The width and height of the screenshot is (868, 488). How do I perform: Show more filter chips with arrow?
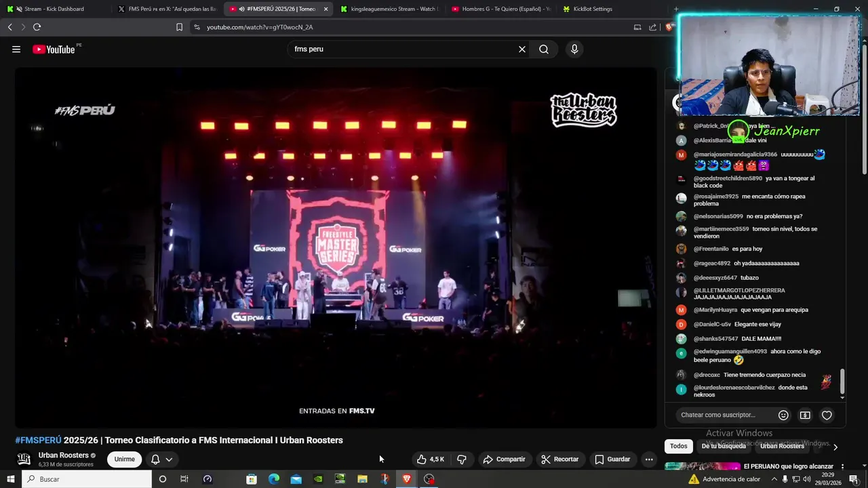(x=835, y=447)
